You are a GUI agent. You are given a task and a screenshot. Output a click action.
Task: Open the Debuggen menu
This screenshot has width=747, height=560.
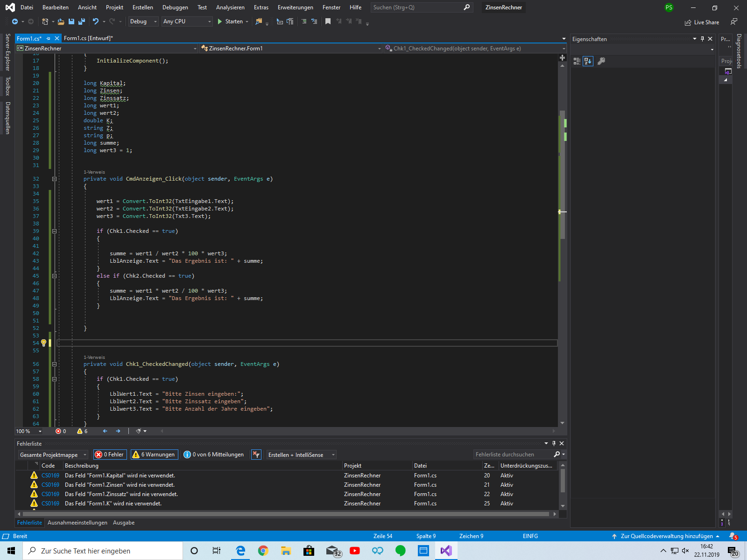[175, 7]
